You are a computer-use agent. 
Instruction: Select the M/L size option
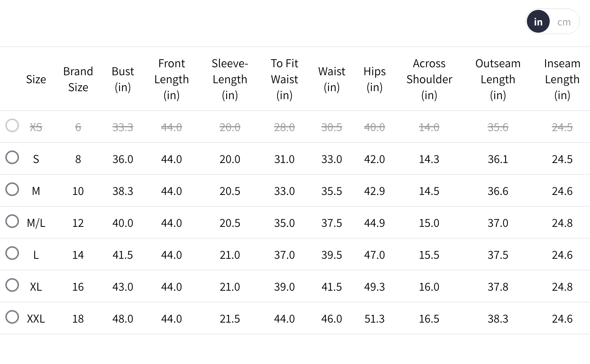(x=12, y=221)
